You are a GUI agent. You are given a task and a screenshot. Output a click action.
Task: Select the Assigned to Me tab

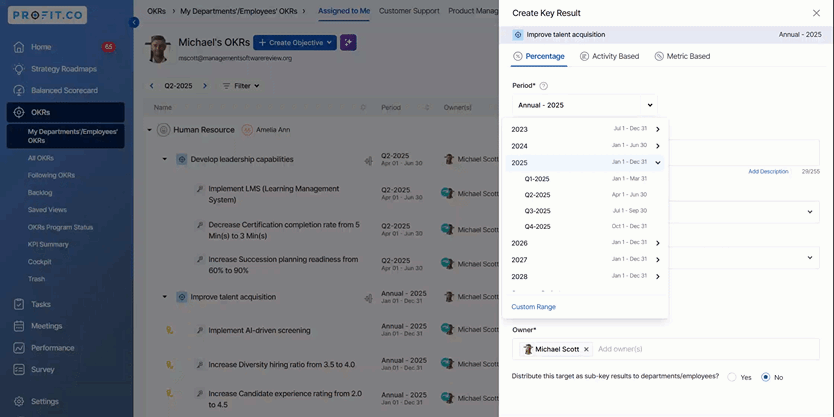click(344, 11)
